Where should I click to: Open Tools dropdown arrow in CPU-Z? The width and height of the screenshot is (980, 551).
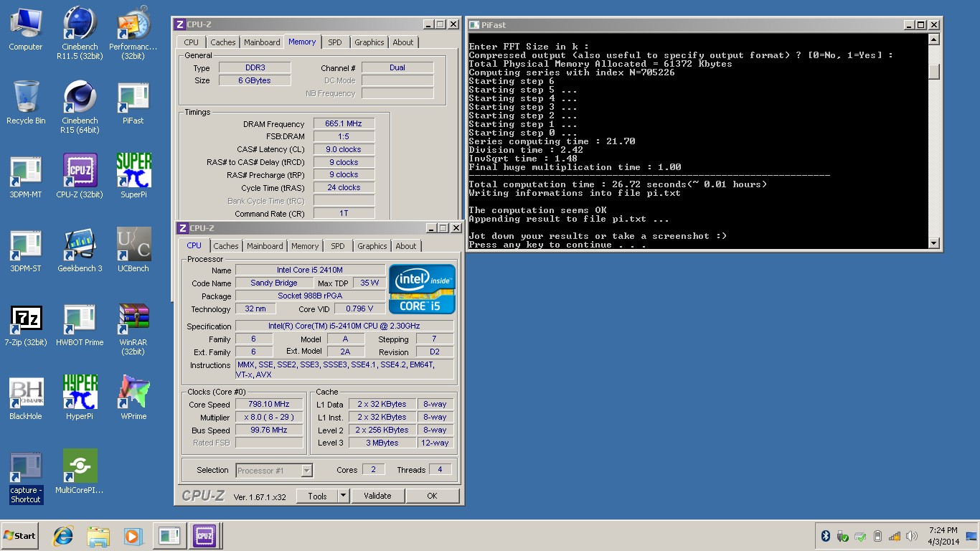343,496
